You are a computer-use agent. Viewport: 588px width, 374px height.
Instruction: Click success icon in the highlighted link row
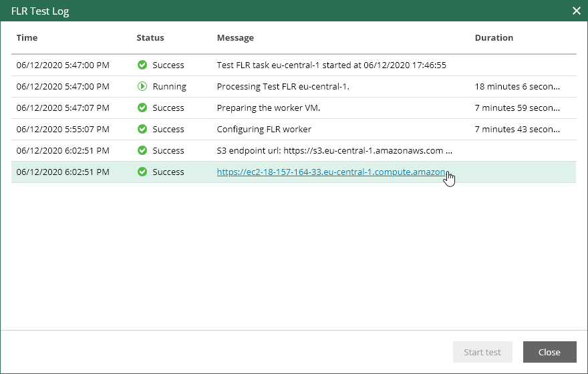point(142,172)
